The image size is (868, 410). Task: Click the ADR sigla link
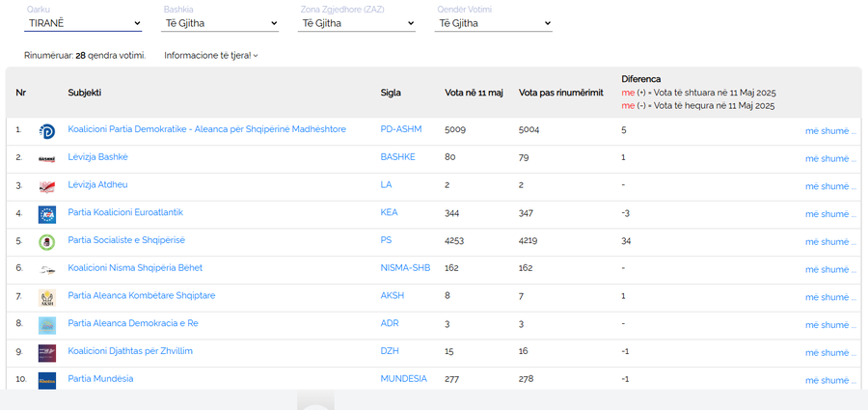pyautogui.click(x=390, y=323)
